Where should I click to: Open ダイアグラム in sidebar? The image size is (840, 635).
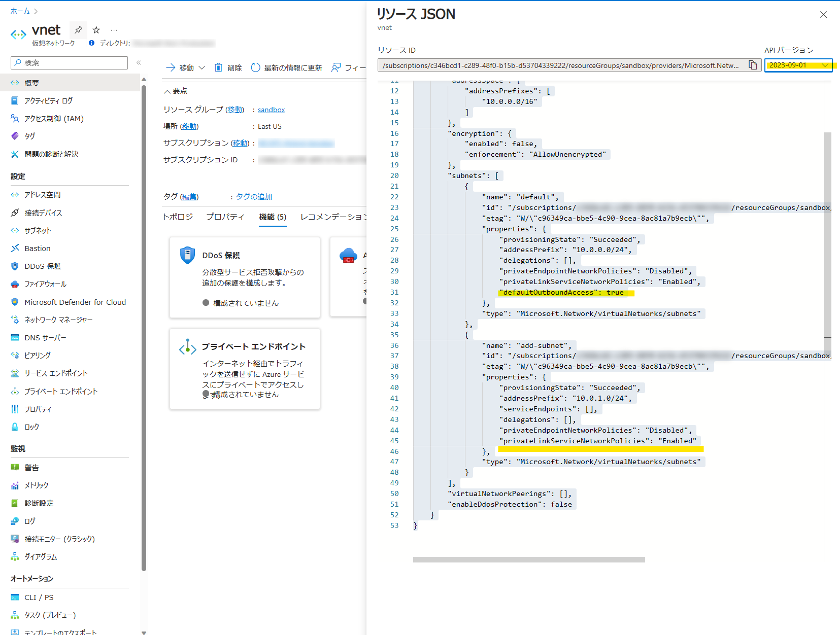tap(41, 556)
